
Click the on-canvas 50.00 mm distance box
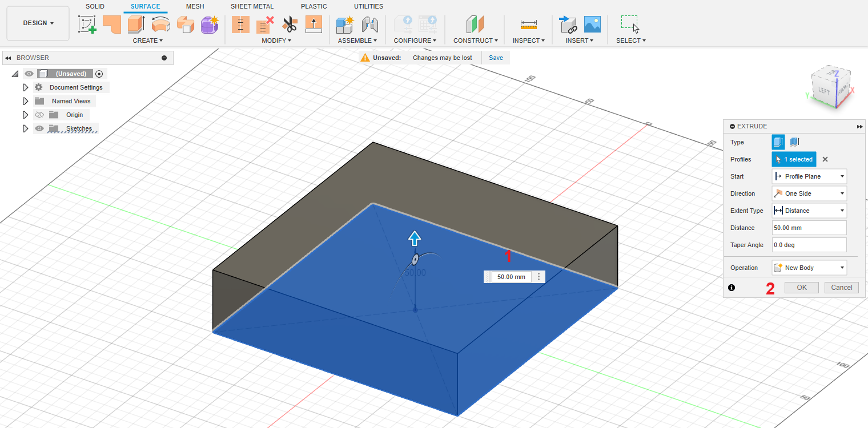(x=511, y=277)
